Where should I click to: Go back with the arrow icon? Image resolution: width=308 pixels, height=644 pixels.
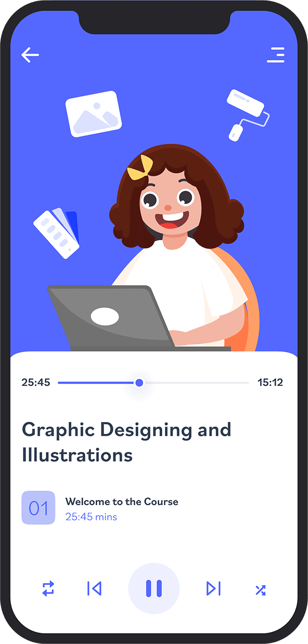tap(30, 55)
